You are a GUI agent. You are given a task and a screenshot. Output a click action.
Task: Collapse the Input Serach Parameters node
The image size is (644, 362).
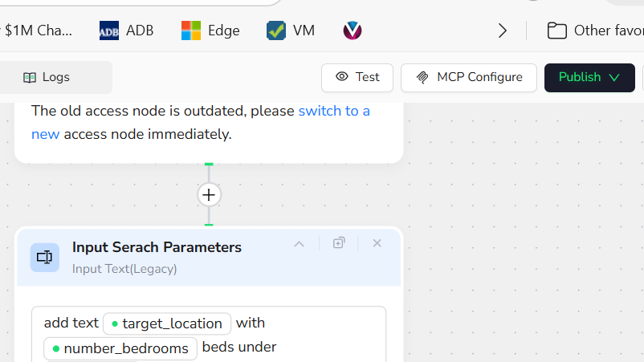coord(299,243)
